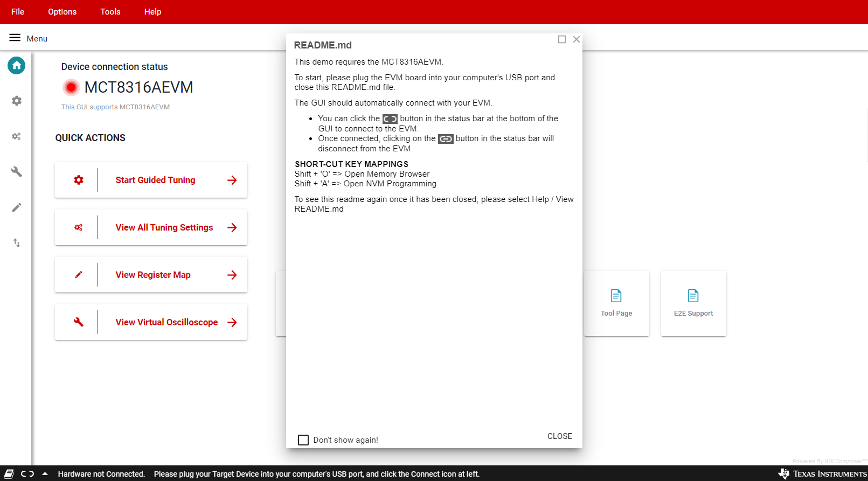The image size is (868, 481).
Task: Click the 'This GUI supports MCT8316AEVM' text
Action: tap(115, 107)
